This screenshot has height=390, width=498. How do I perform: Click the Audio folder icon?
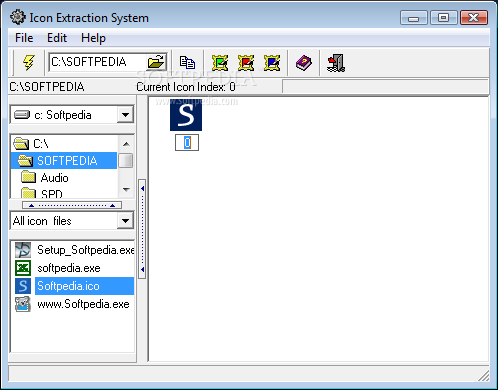click(28, 177)
